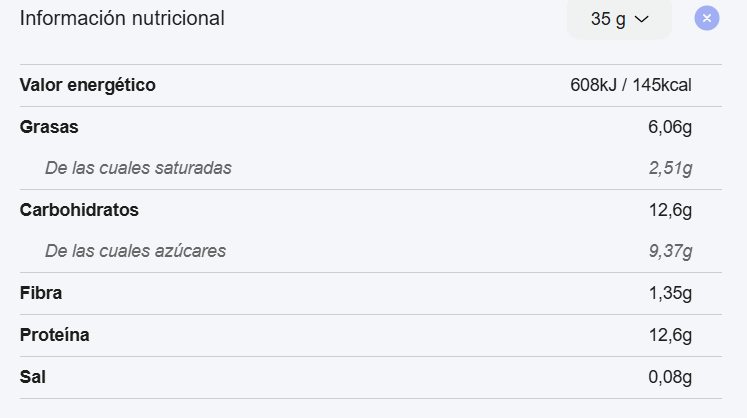Close the nutritional information panel

click(x=707, y=18)
